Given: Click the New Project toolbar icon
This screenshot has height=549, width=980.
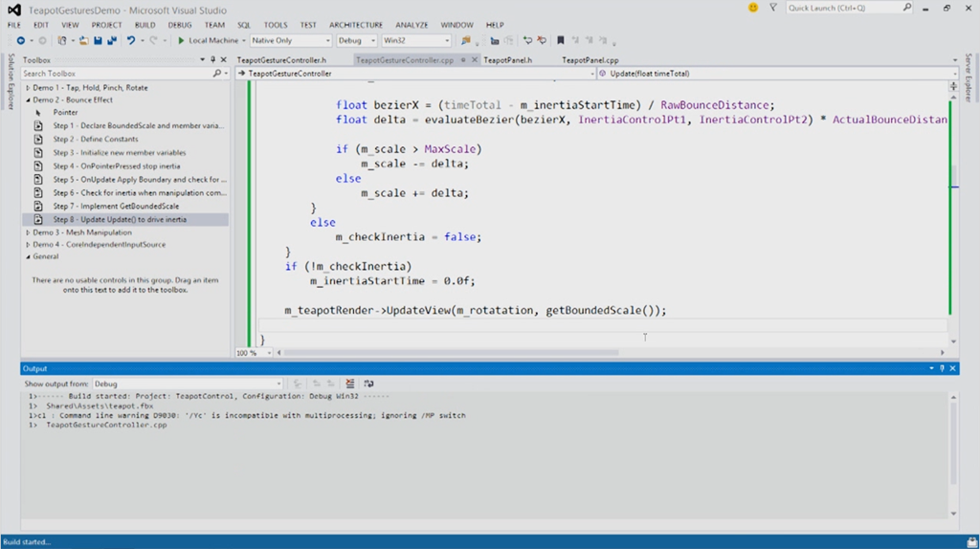Looking at the screenshot, I should point(62,40).
